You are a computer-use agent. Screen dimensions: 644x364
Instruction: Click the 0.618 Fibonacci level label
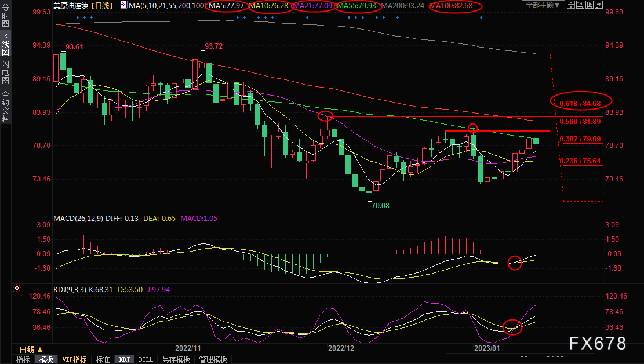[580, 103]
